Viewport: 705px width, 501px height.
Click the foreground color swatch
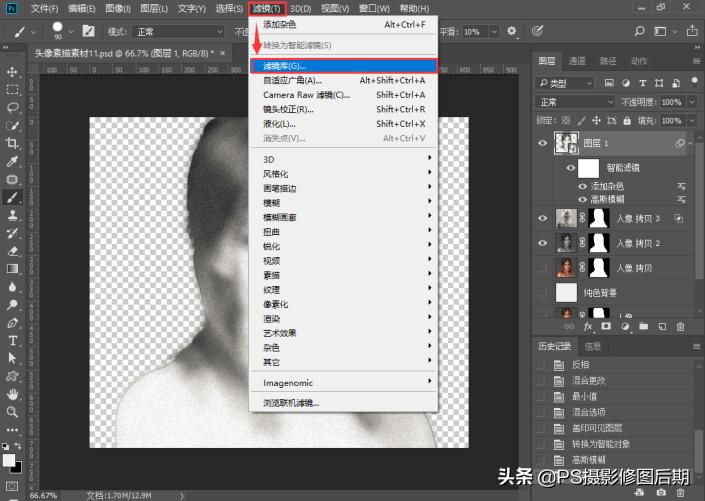coord(8,460)
